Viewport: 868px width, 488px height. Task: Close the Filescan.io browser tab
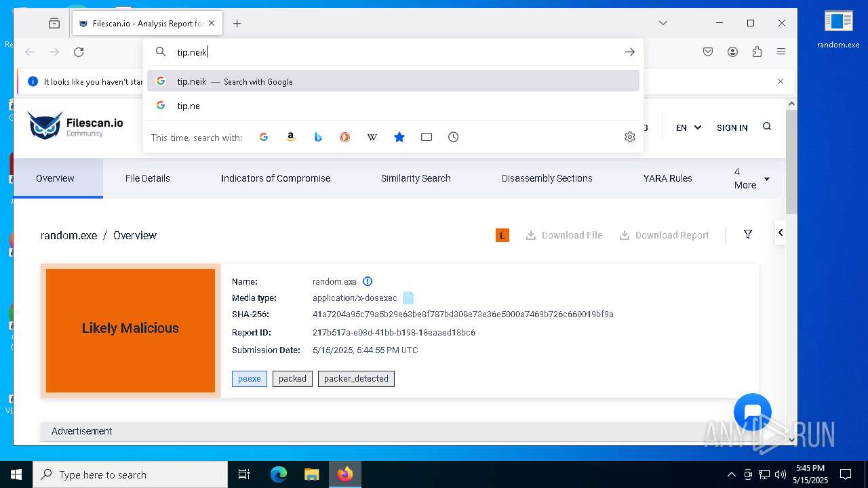point(212,23)
